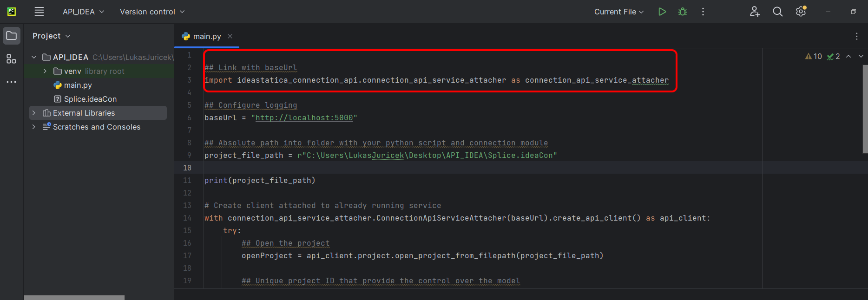868x300 pixels.
Task: Open Code With Me user icon
Action: [x=755, y=12]
